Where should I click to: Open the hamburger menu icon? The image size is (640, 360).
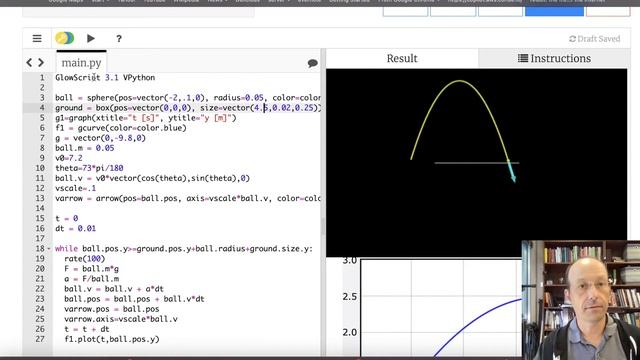[37, 39]
